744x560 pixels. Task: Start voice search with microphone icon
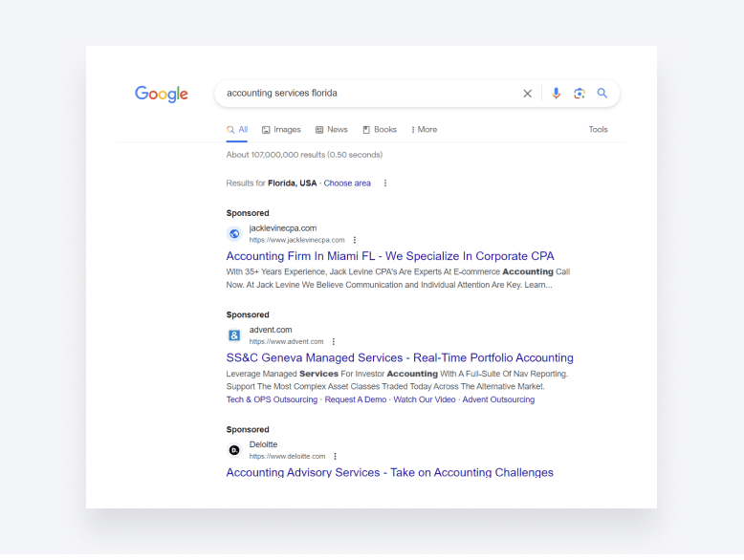click(556, 94)
